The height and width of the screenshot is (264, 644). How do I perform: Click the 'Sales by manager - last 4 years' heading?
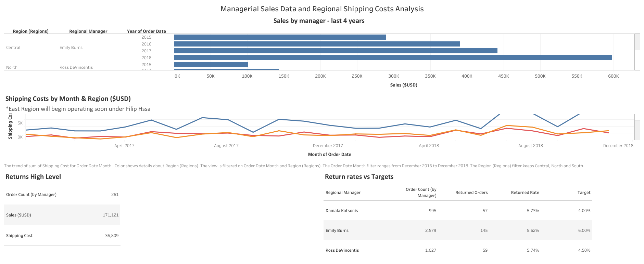click(x=319, y=21)
